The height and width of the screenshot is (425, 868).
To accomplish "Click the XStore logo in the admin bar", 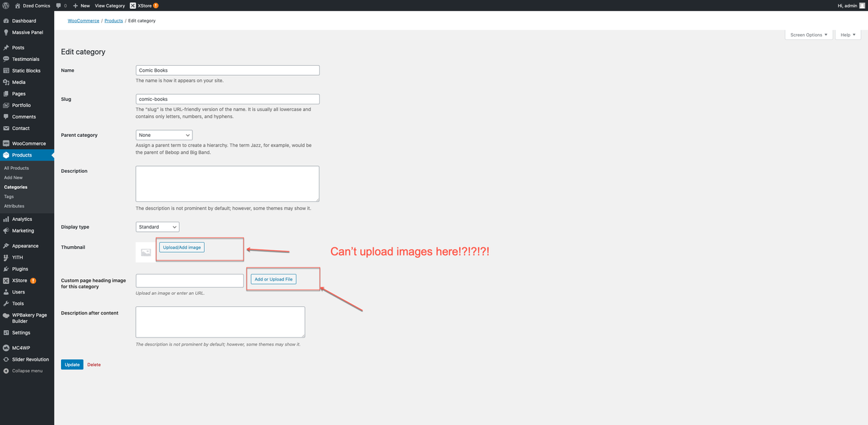I will [133, 5].
